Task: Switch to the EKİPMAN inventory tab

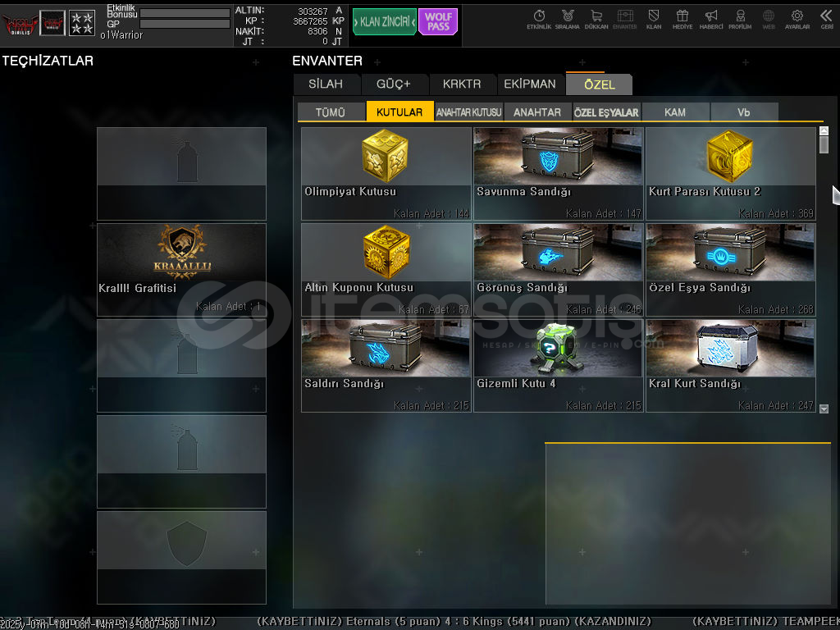Action: pyautogui.click(x=530, y=84)
